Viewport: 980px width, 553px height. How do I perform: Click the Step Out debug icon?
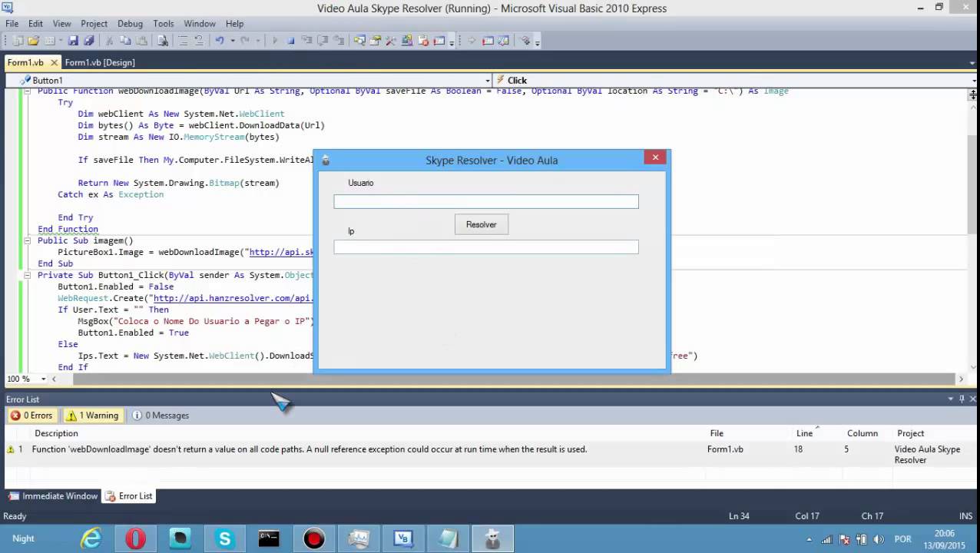pyautogui.click(x=339, y=41)
